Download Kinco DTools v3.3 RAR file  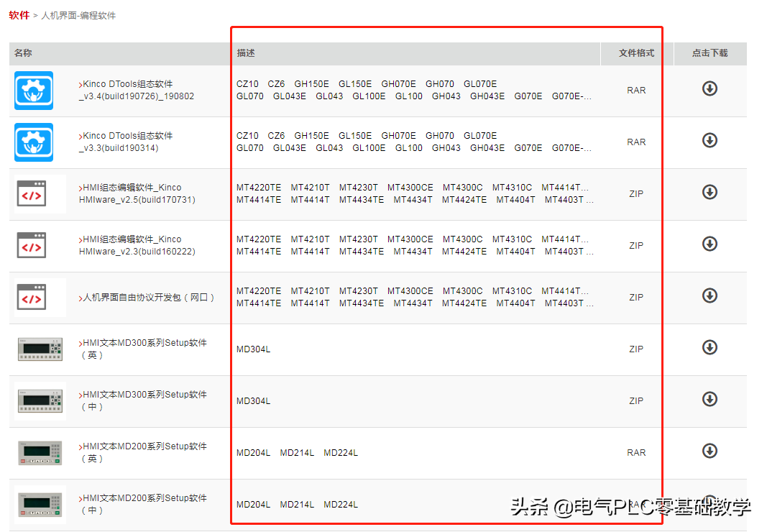709,140
